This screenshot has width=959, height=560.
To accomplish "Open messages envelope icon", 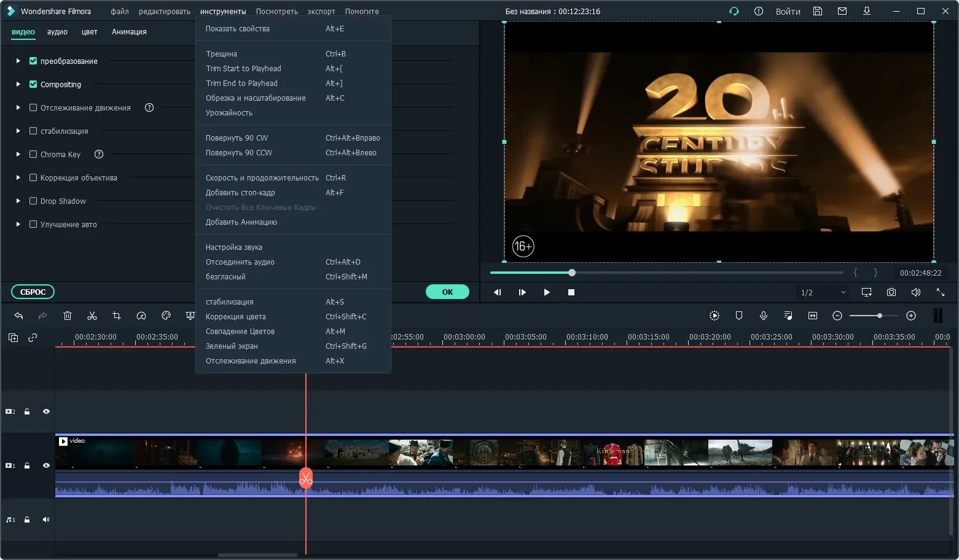I will [x=842, y=11].
